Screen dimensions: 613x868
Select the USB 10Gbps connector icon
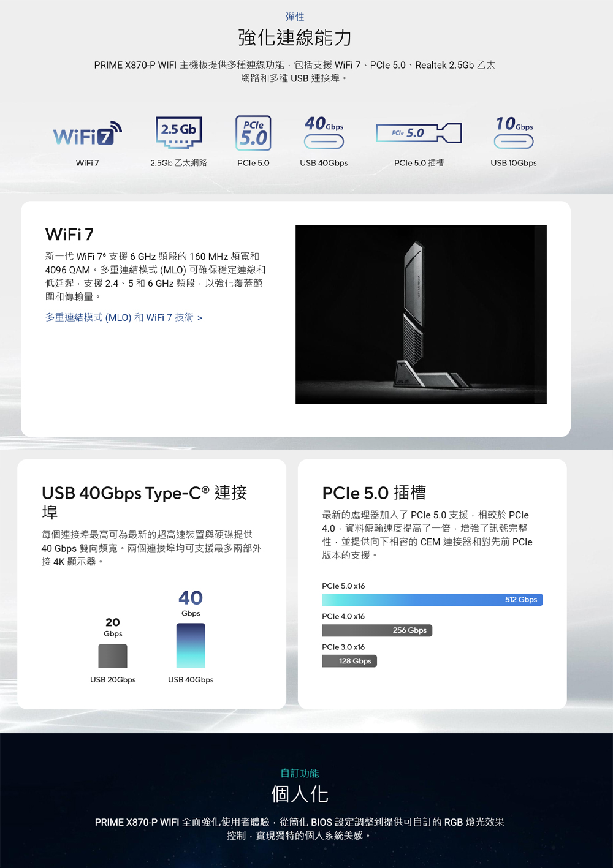(x=514, y=133)
